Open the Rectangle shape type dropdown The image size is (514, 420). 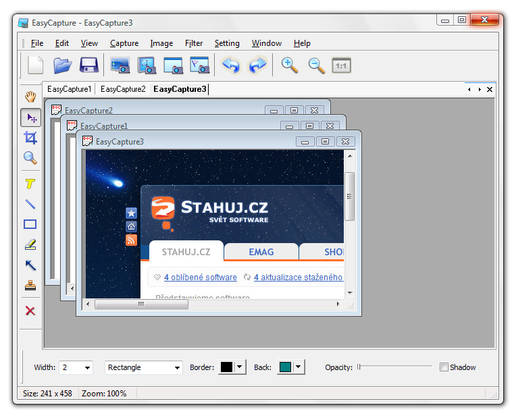[x=177, y=367]
